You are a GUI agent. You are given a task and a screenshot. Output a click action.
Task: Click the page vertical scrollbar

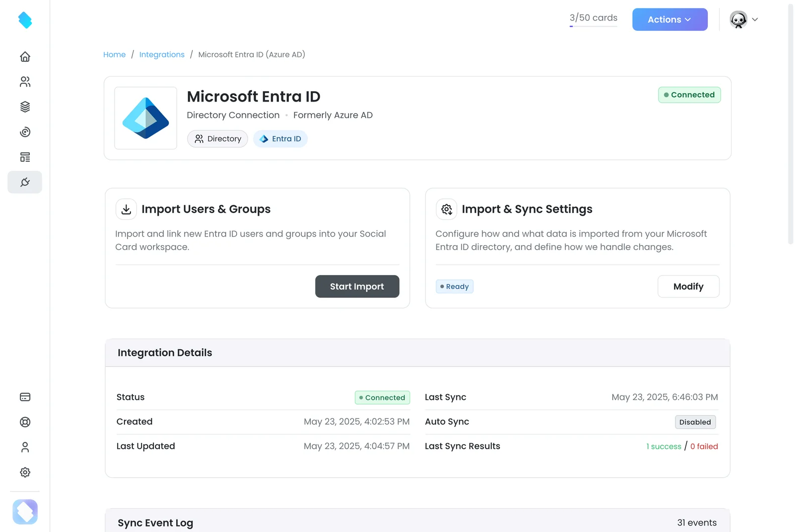click(791, 125)
